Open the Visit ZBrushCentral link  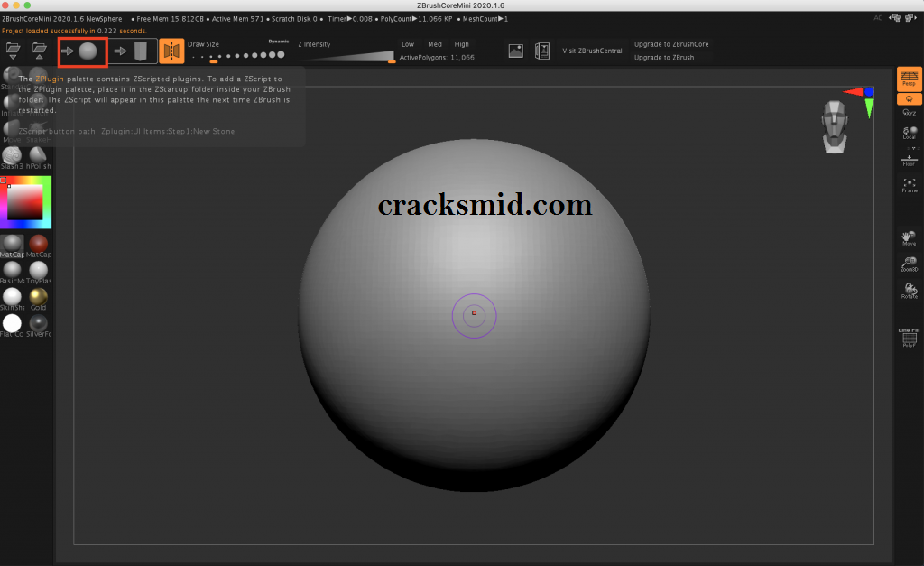click(592, 51)
